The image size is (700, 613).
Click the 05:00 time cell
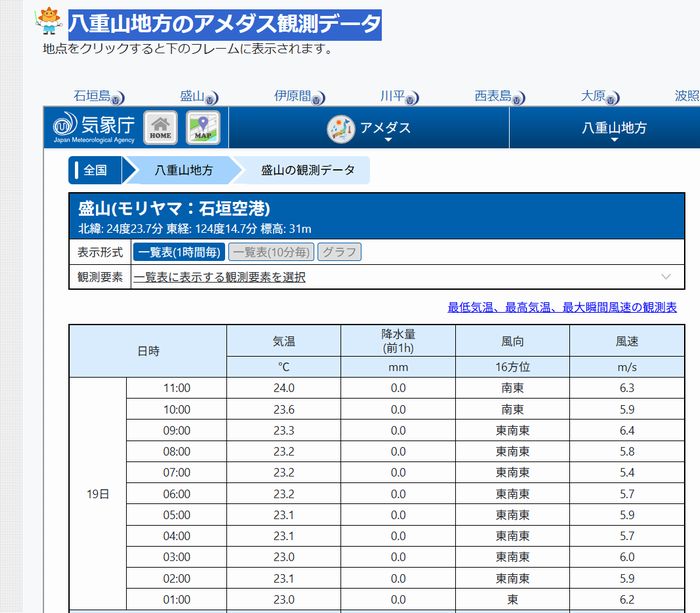click(x=176, y=515)
